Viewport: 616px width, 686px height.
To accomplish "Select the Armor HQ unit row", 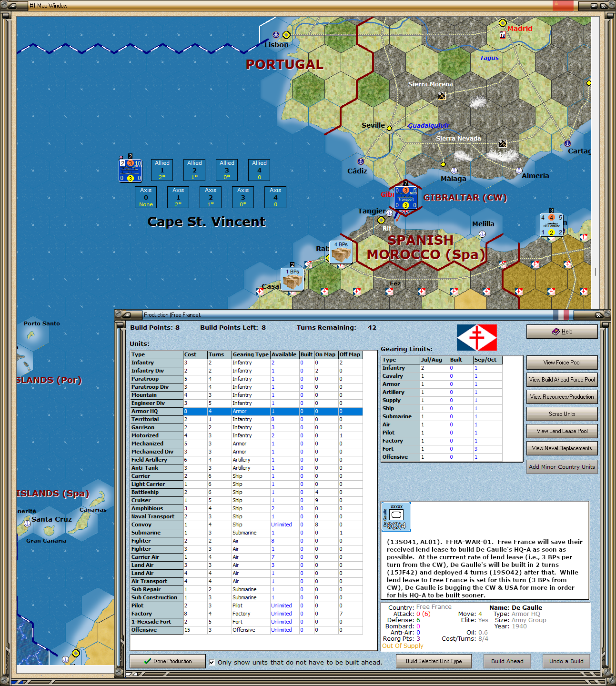I will point(246,411).
